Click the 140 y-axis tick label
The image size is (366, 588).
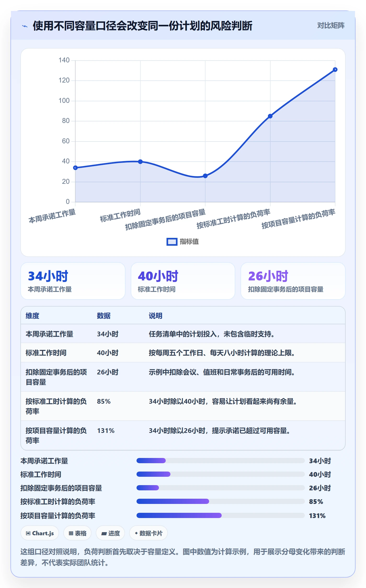(64, 60)
